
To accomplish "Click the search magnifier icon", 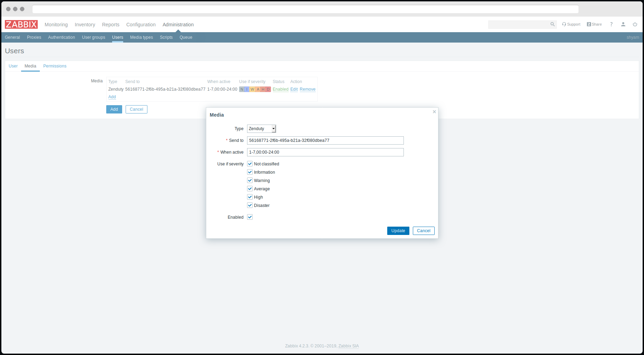I will click(552, 24).
